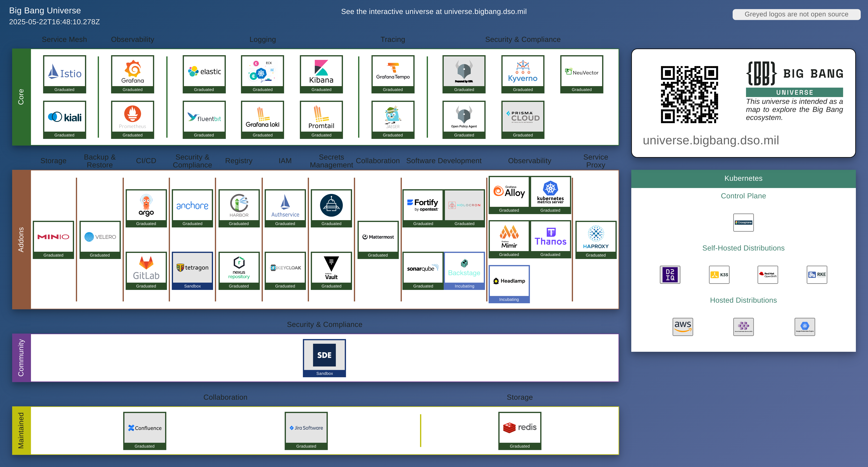868x467 pixels.
Task: Select the SDE sandbox card
Action: 324,358
